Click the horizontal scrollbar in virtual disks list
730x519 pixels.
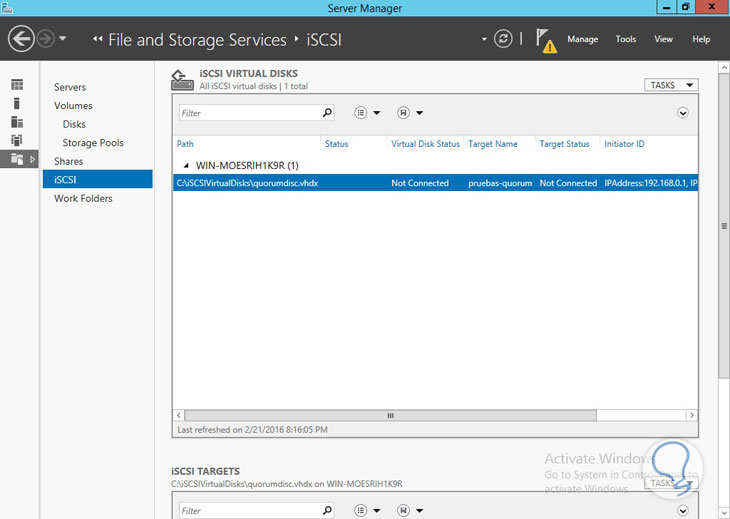(x=390, y=415)
